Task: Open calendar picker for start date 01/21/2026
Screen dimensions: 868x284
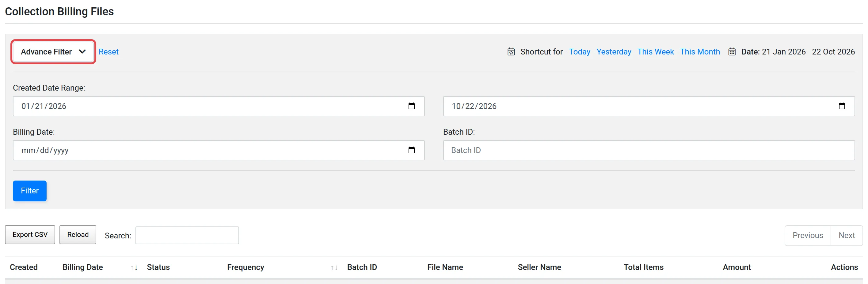Action: pyautogui.click(x=411, y=106)
